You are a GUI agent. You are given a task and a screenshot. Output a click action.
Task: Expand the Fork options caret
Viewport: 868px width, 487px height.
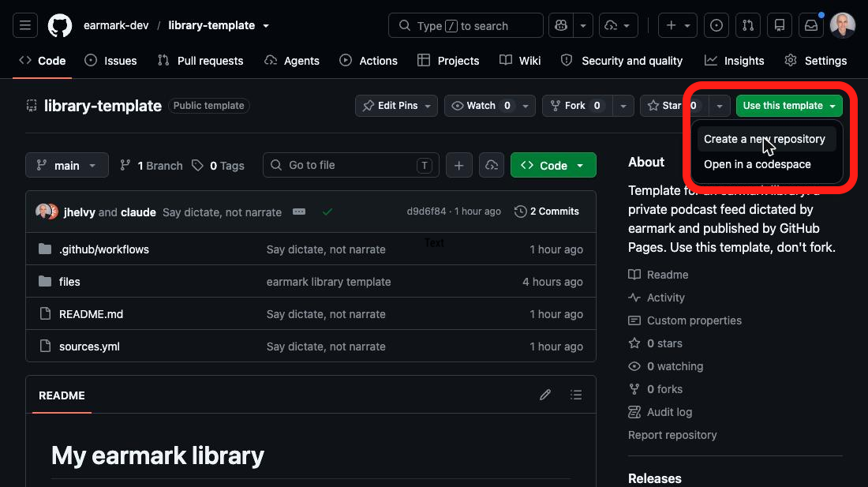(623, 106)
